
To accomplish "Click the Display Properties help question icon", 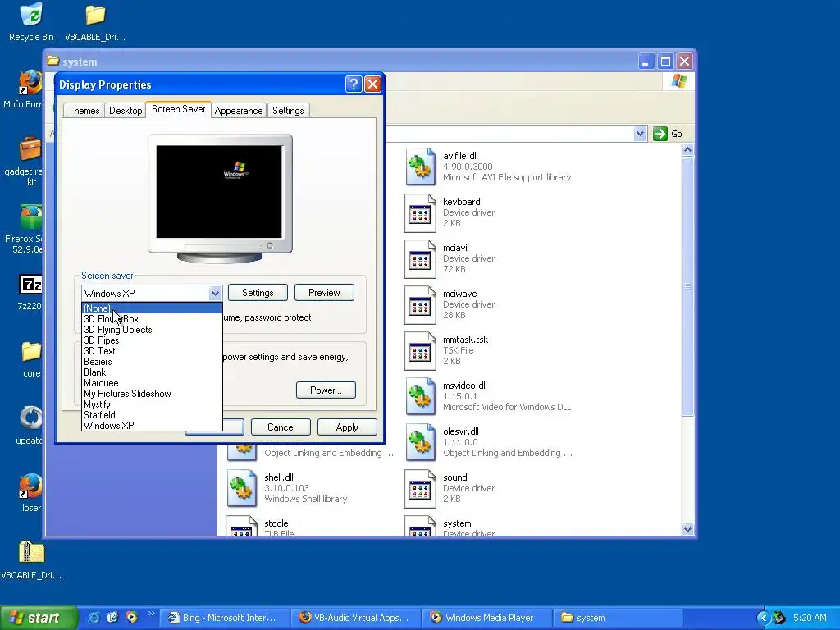I will coord(354,84).
